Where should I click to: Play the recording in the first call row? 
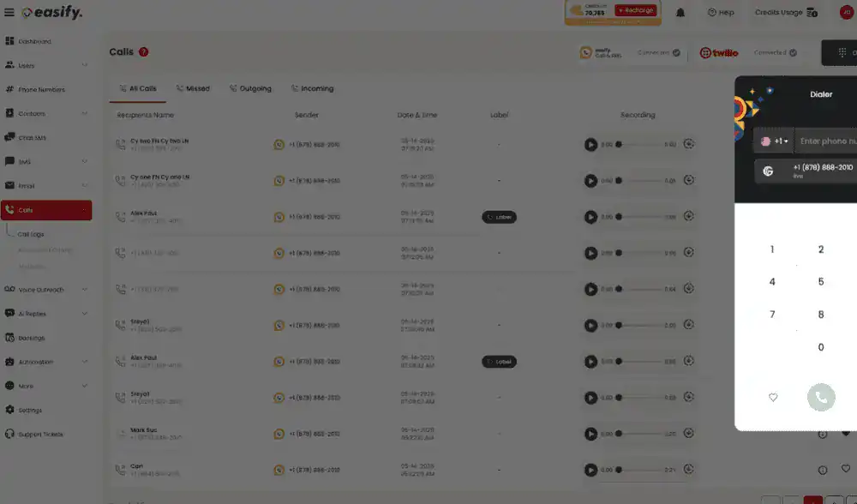click(590, 145)
